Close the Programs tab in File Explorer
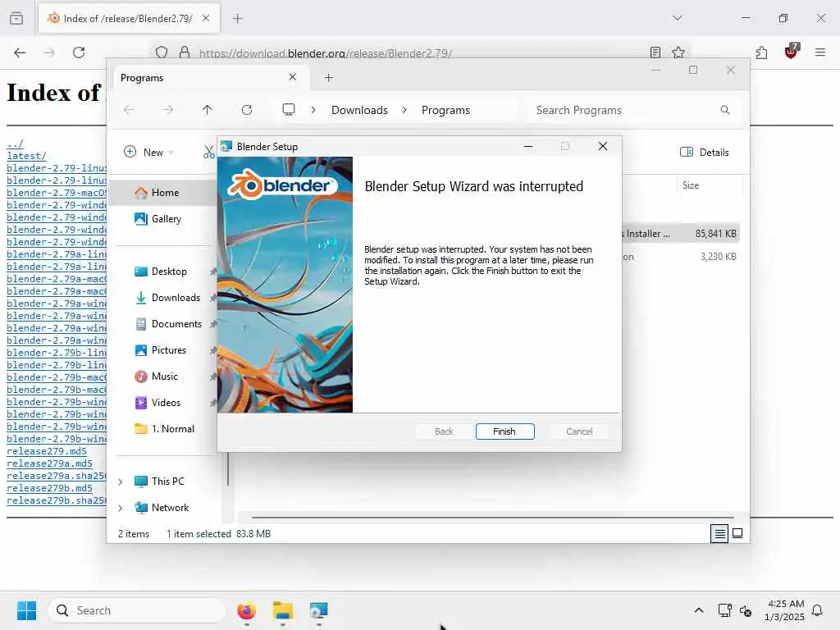 293,77
